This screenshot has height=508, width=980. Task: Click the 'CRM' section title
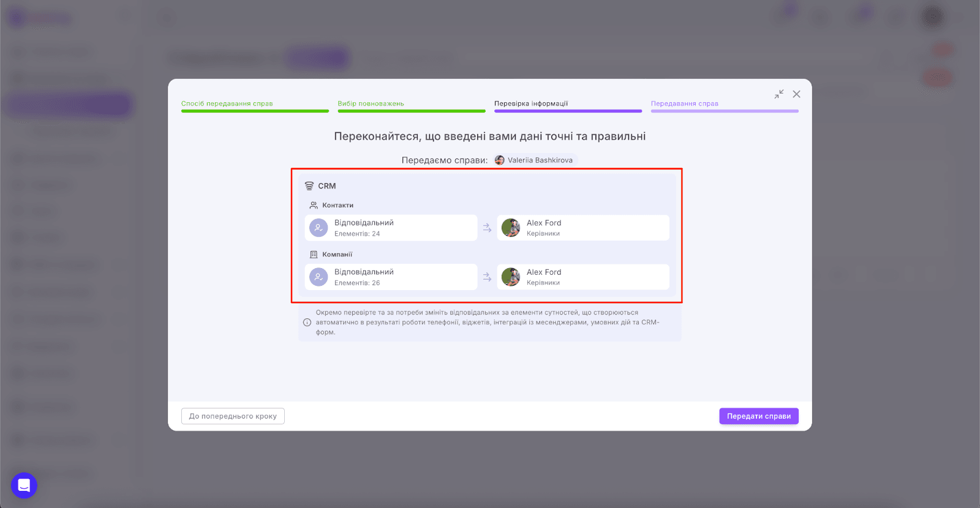click(x=327, y=186)
